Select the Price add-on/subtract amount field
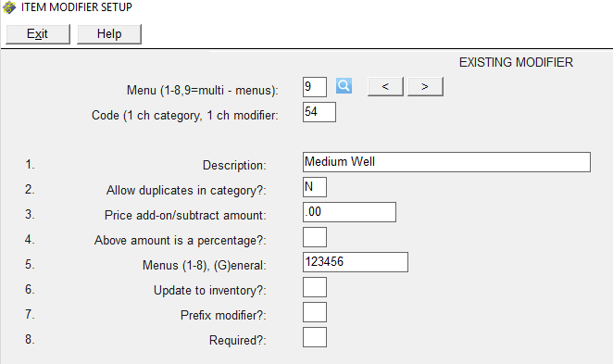Screen dimensions: 613x364 (349, 212)
